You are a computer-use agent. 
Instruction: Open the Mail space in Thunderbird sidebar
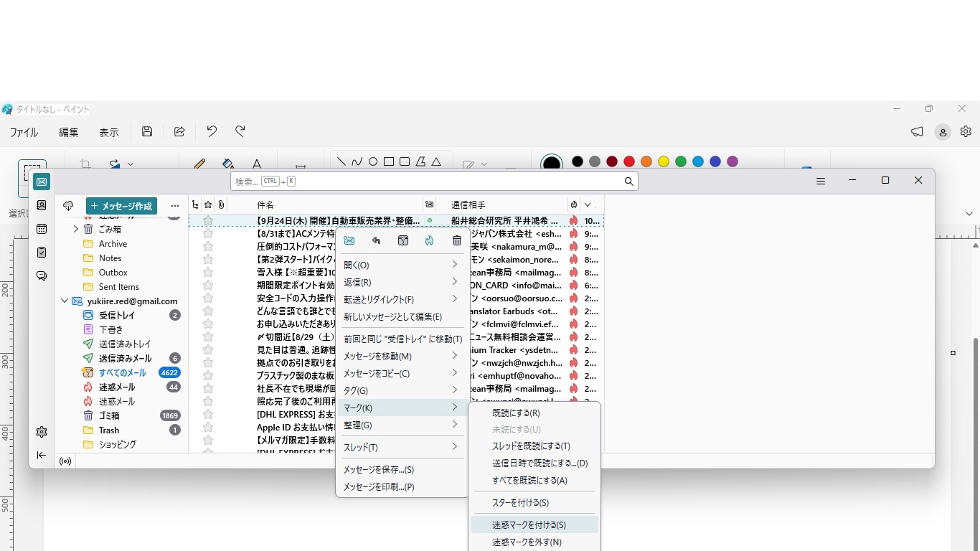[x=42, y=182]
